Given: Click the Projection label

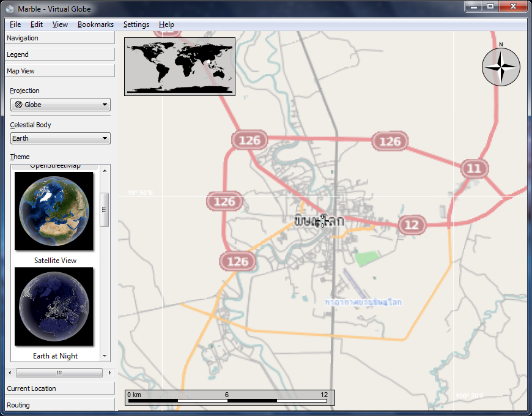Looking at the screenshot, I should tap(24, 91).
